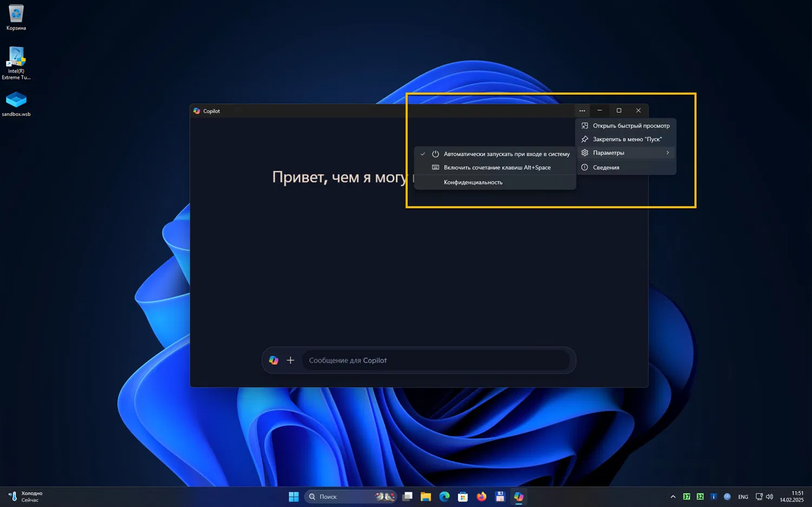Open the three-dots more options menu
Screen dimensions: 812x507
[582, 111]
